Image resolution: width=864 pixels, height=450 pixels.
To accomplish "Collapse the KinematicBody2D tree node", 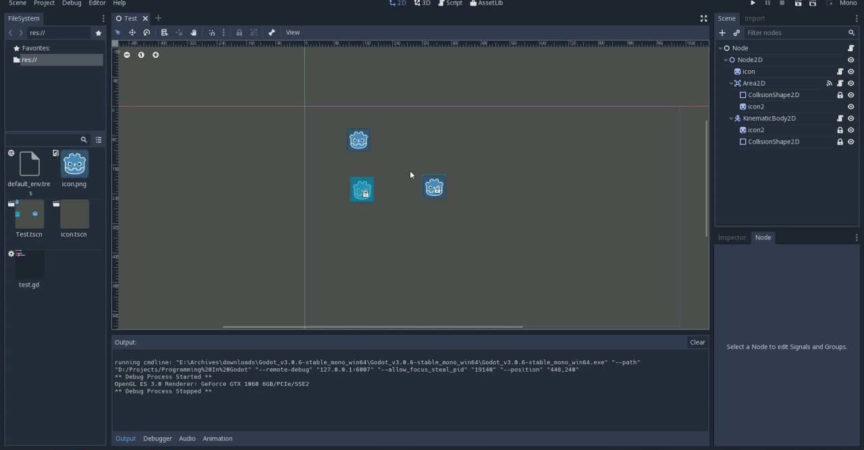I will click(x=732, y=118).
